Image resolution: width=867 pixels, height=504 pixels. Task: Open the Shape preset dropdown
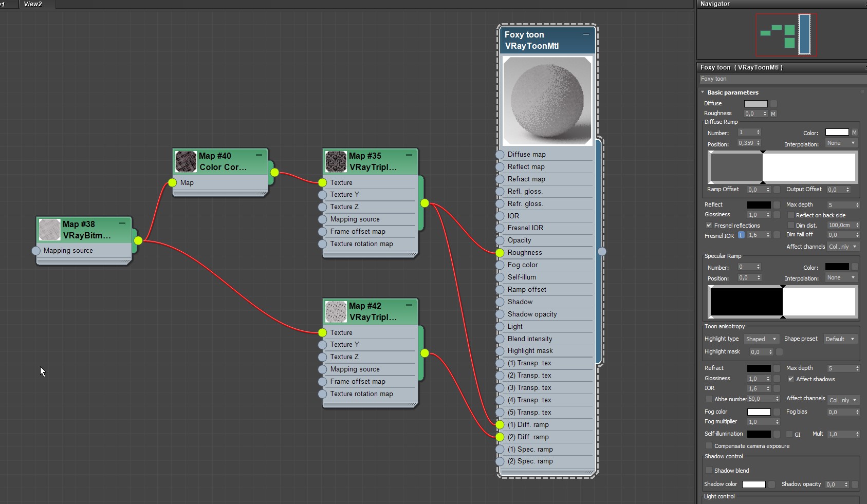coord(840,339)
